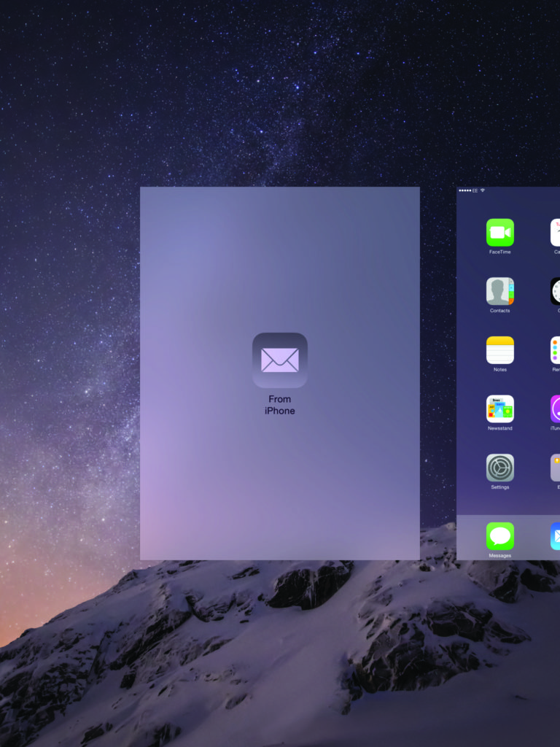The image size is (560, 747).
Task: Open the Contacts app icon
Action: (x=500, y=291)
